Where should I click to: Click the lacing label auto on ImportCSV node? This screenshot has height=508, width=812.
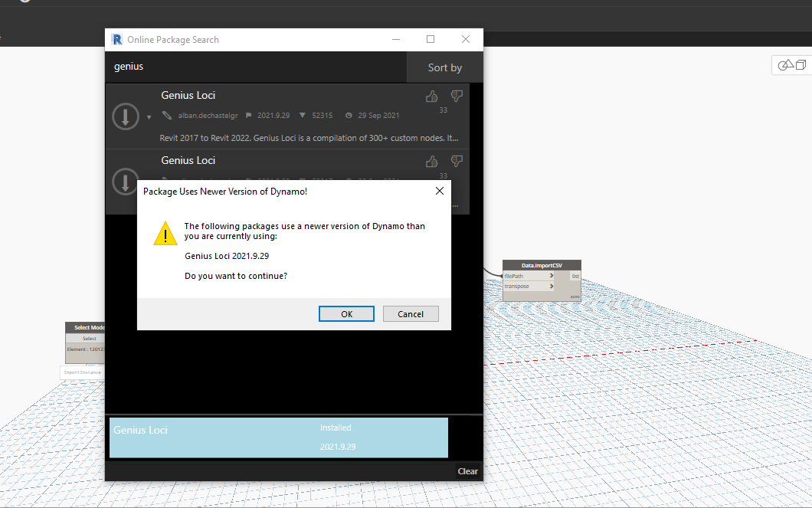coord(575,297)
